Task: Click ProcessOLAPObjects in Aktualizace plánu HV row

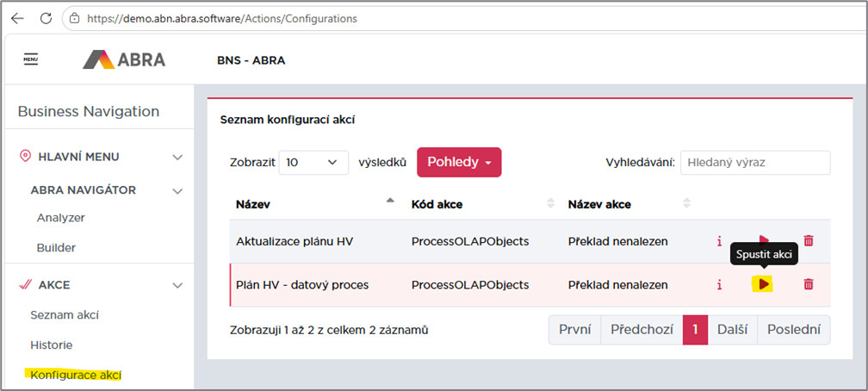Action: [x=470, y=241]
